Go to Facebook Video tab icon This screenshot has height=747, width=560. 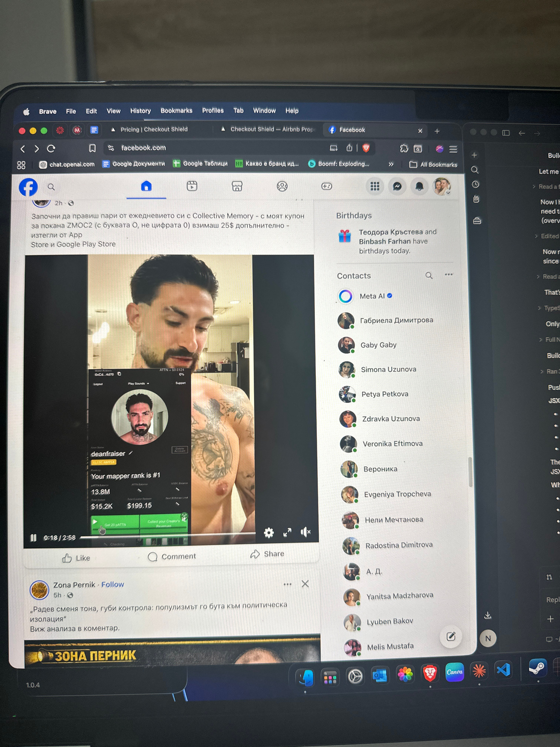coord(192,186)
